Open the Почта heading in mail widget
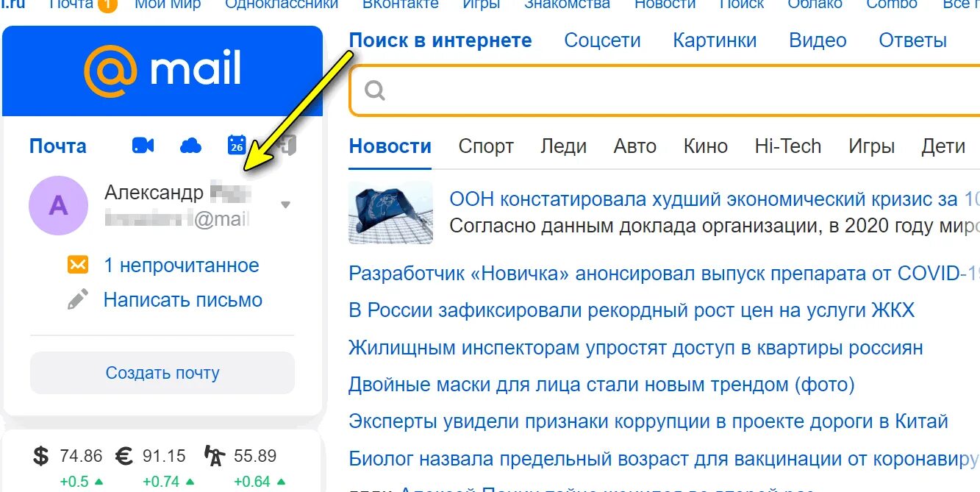This screenshot has height=492, width=980. tap(58, 146)
